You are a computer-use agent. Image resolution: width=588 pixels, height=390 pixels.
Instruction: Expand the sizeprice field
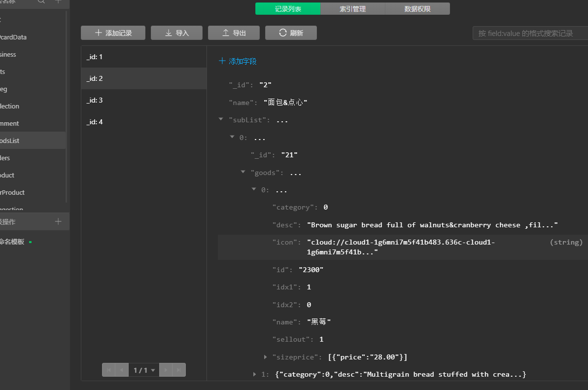click(x=265, y=357)
